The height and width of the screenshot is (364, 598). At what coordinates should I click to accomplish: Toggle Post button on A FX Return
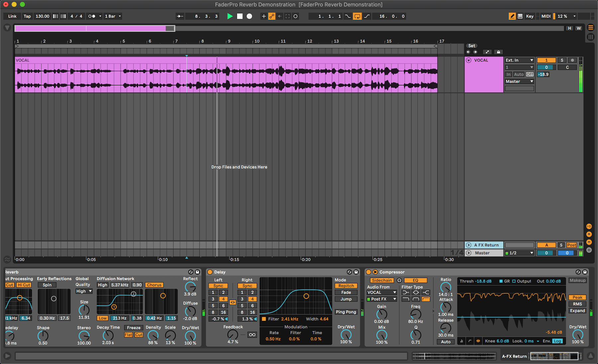click(x=571, y=245)
